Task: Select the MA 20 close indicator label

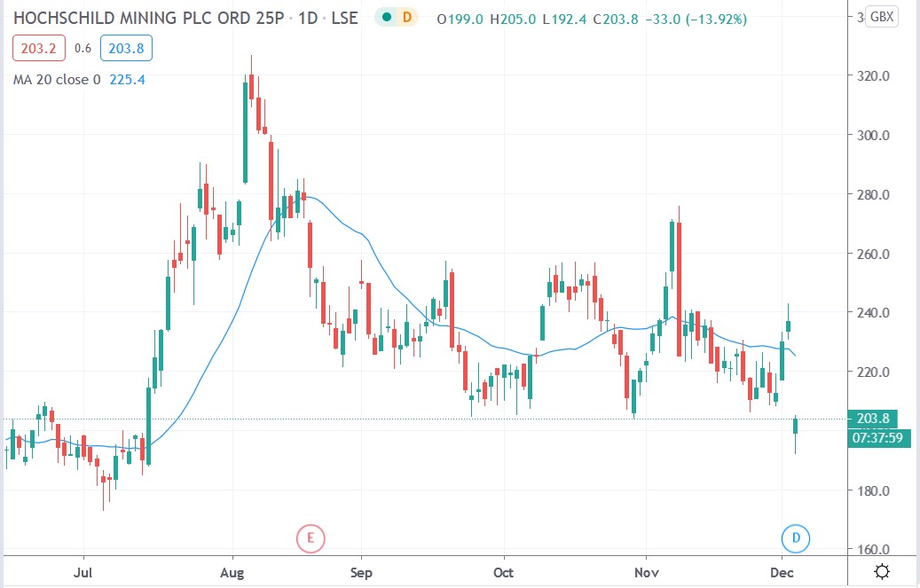Action: pyautogui.click(x=57, y=80)
